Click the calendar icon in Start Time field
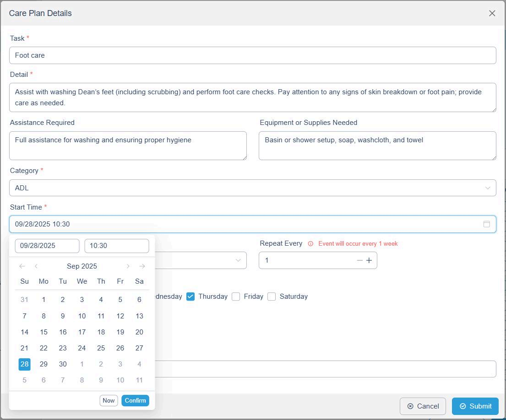This screenshot has height=420, width=506. [486, 224]
